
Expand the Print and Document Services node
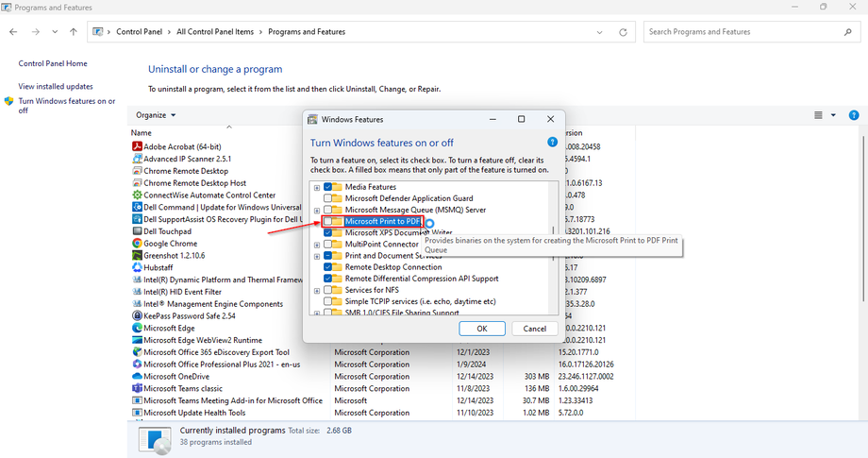click(317, 256)
